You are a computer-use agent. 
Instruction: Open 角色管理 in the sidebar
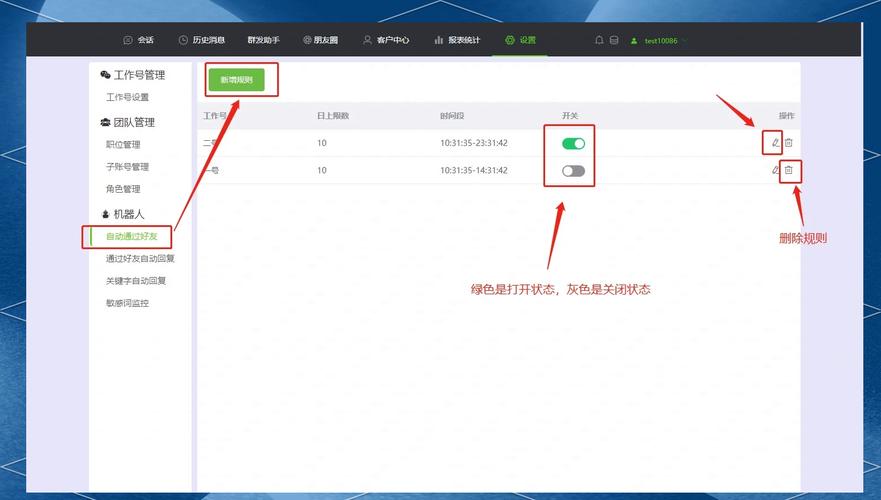pyautogui.click(x=123, y=189)
